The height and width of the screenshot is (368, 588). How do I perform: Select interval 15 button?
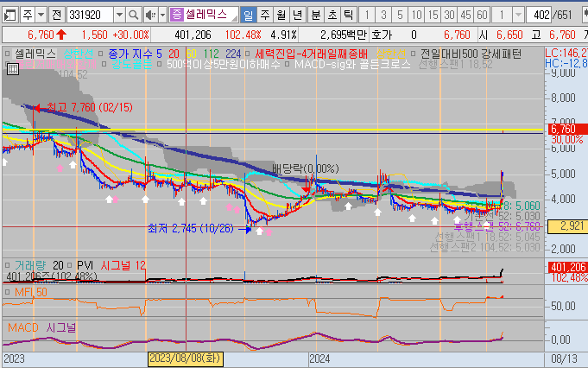point(433,15)
